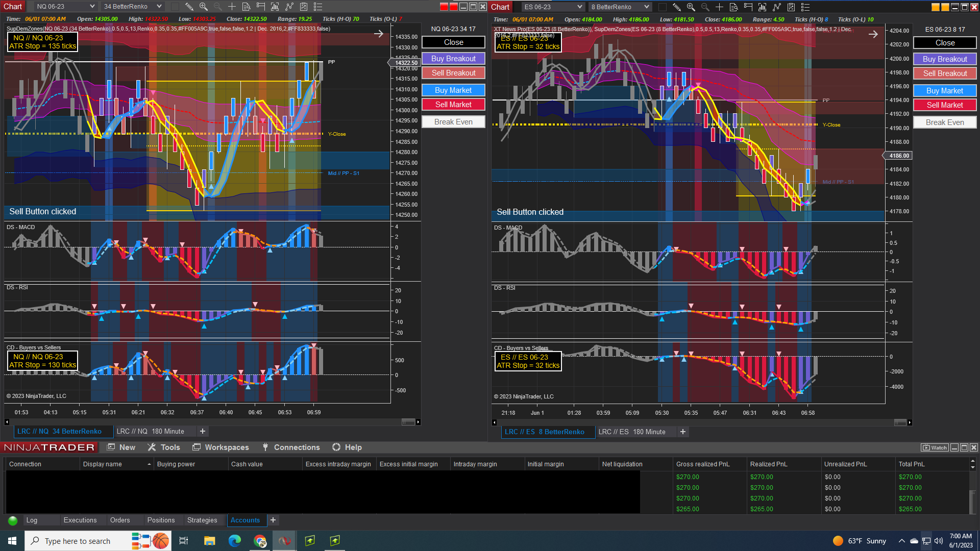Click Break Even on NQ chart

point(453,122)
